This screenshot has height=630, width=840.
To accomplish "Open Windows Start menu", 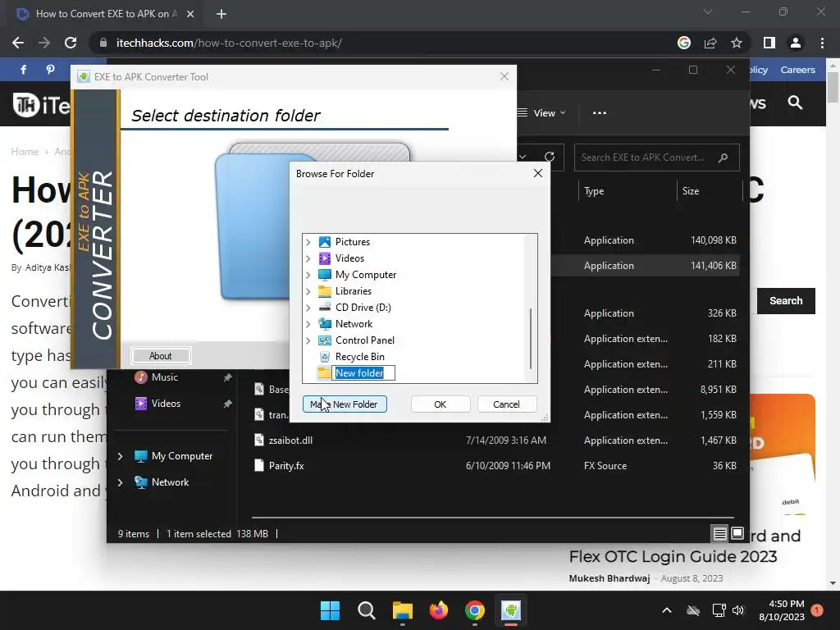I will coord(330,610).
